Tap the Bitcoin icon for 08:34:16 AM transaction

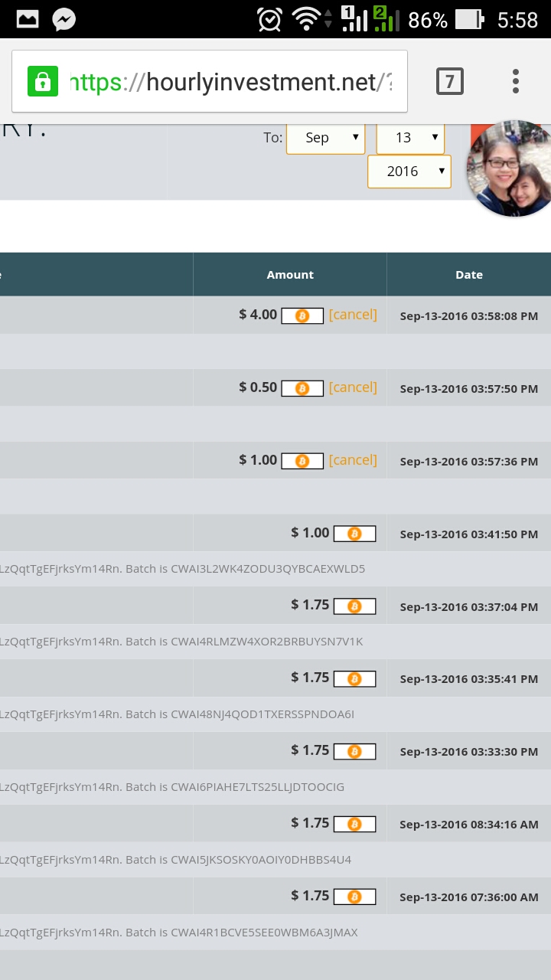point(354,824)
